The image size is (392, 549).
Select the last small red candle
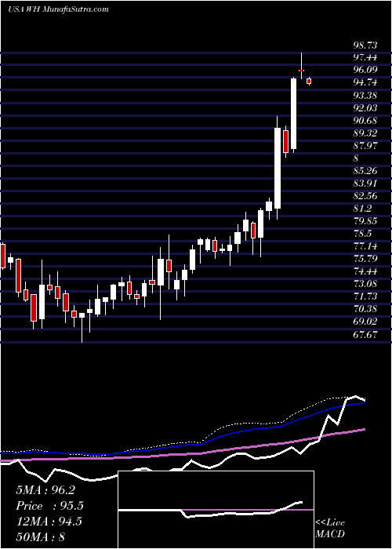pos(309,82)
